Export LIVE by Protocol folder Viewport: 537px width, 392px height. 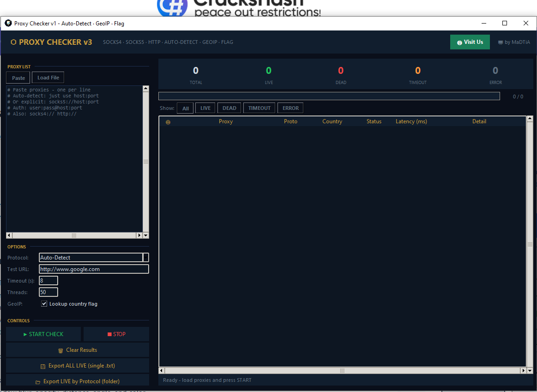point(78,381)
